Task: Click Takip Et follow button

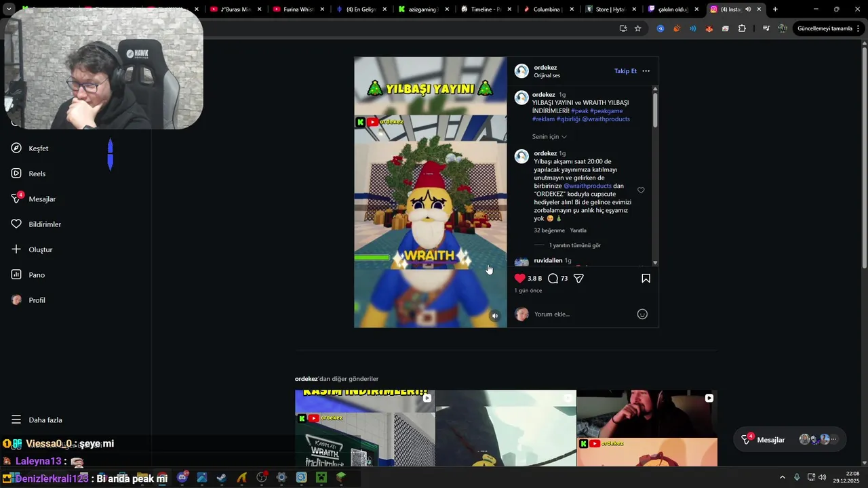Action: coord(625,71)
